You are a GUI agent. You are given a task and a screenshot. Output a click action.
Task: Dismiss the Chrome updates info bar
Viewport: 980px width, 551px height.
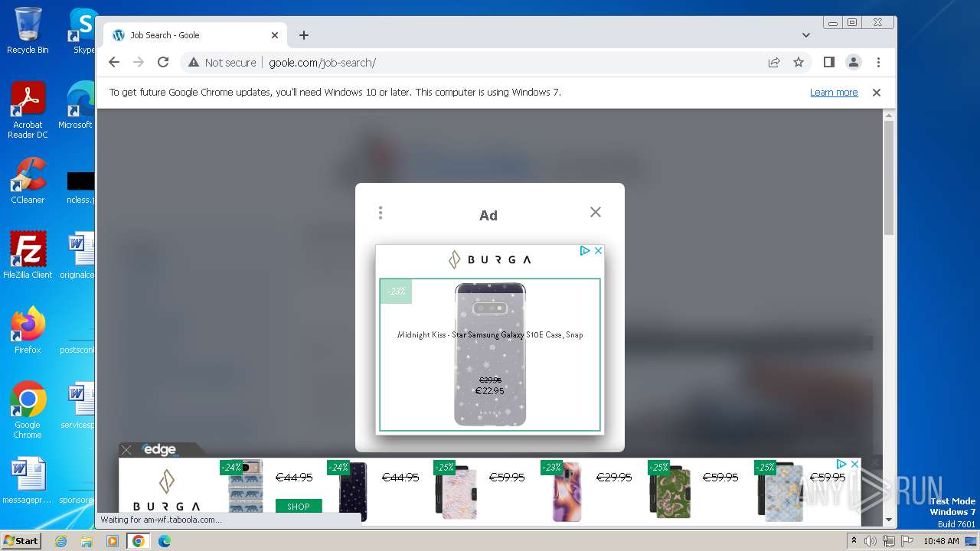tap(877, 93)
